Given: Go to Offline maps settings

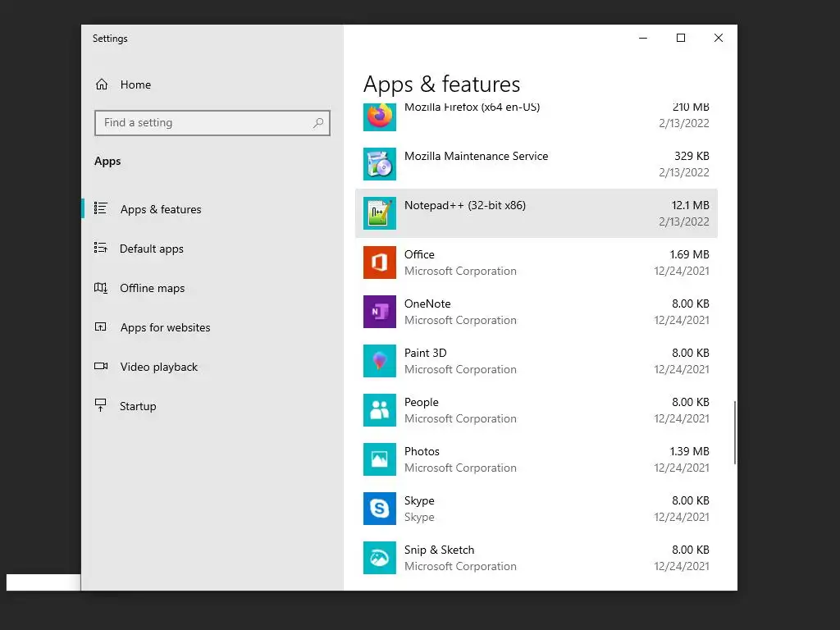Looking at the screenshot, I should pyautogui.click(x=212, y=288).
